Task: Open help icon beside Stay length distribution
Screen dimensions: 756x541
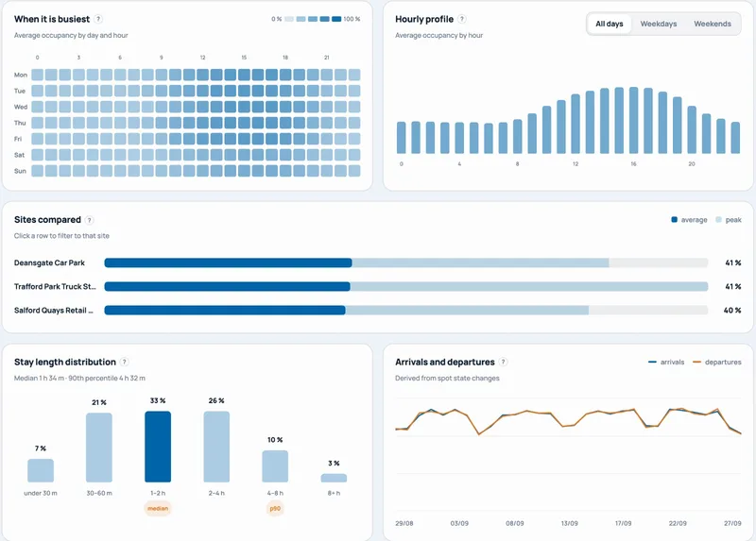Action: click(125, 363)
